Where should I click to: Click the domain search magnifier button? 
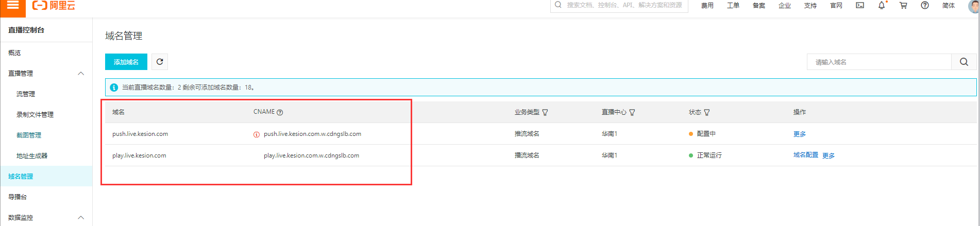[964, 62]
